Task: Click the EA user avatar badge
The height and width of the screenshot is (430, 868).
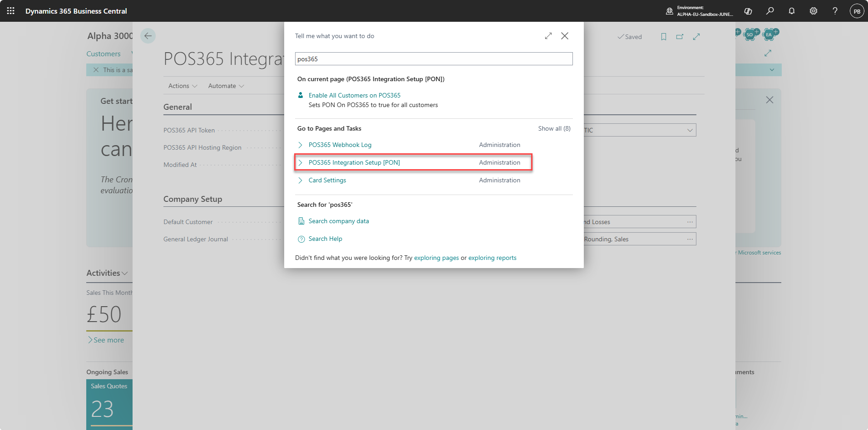Action: [x=769, y=34]
